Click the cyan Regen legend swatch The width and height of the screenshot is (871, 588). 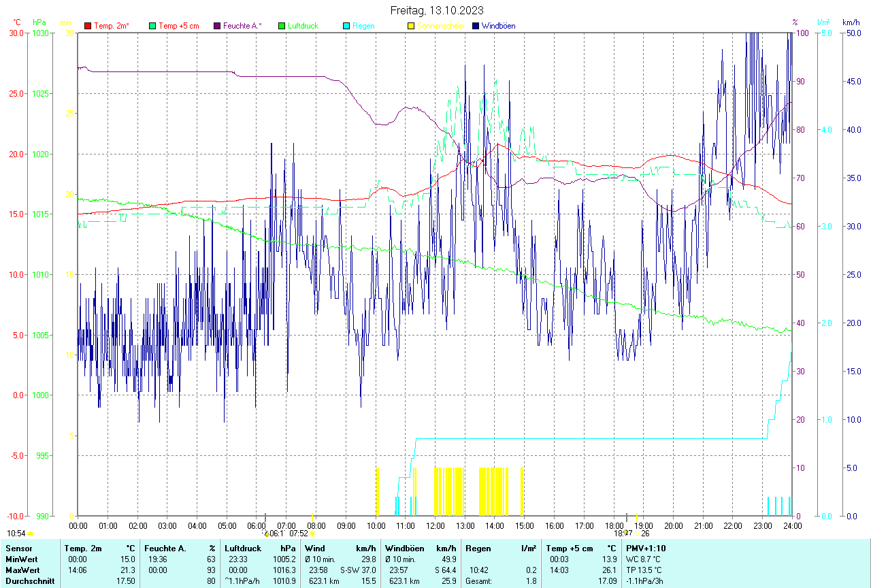click(x=346, y=26)
